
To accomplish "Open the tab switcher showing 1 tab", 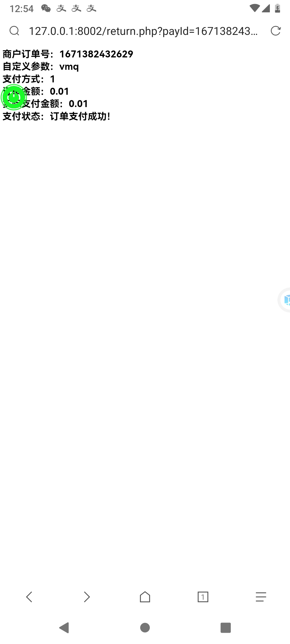I will [203, 597].
